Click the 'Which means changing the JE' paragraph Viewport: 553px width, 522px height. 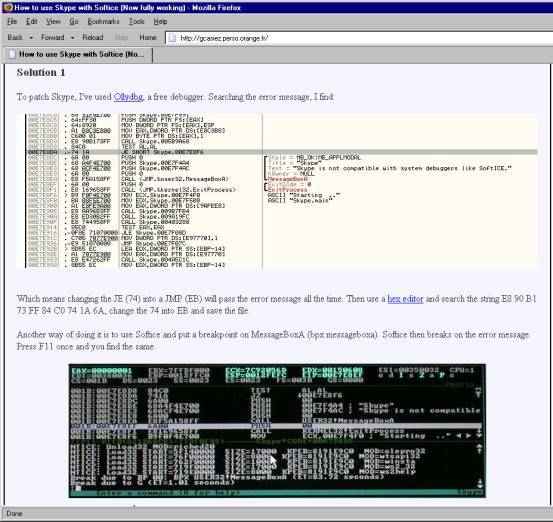click(276, 305)
